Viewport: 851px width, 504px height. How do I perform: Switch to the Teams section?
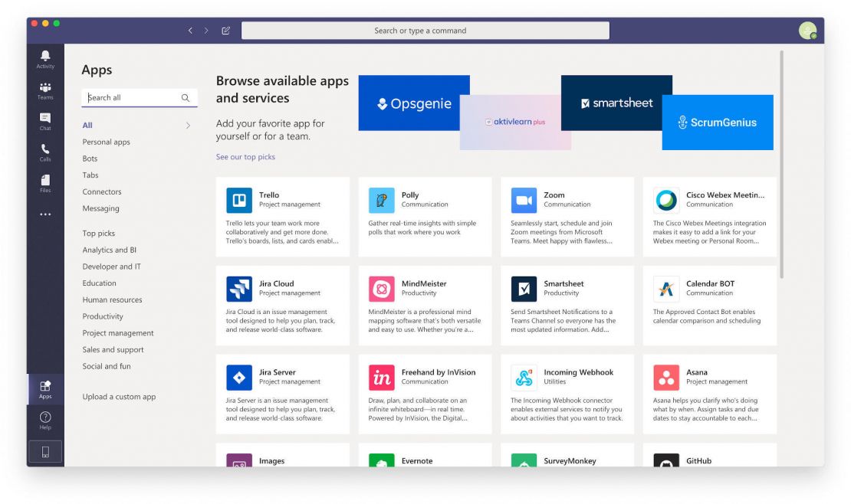pos(45,89)
